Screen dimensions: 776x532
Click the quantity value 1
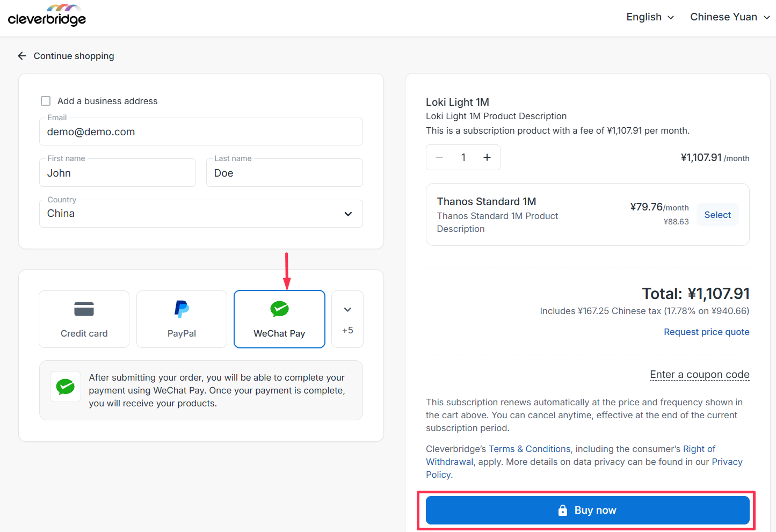pos(463,157)
